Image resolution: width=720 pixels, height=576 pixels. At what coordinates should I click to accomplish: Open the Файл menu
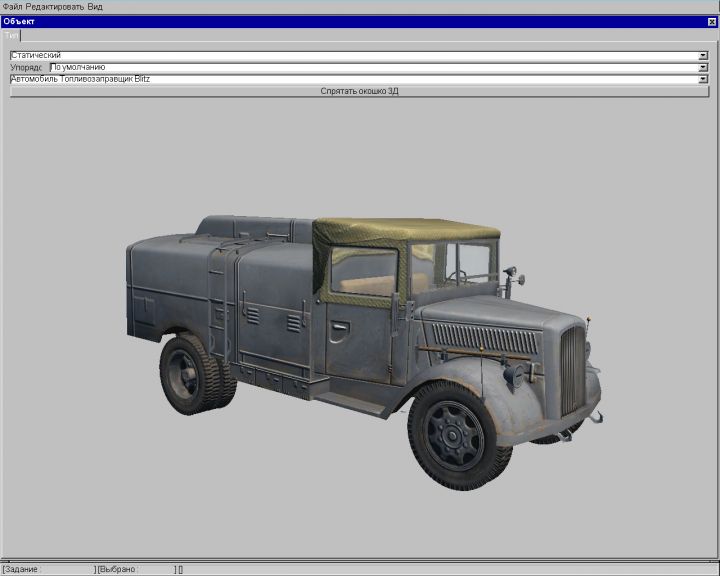pyautogui.click(x=12, y=6)
